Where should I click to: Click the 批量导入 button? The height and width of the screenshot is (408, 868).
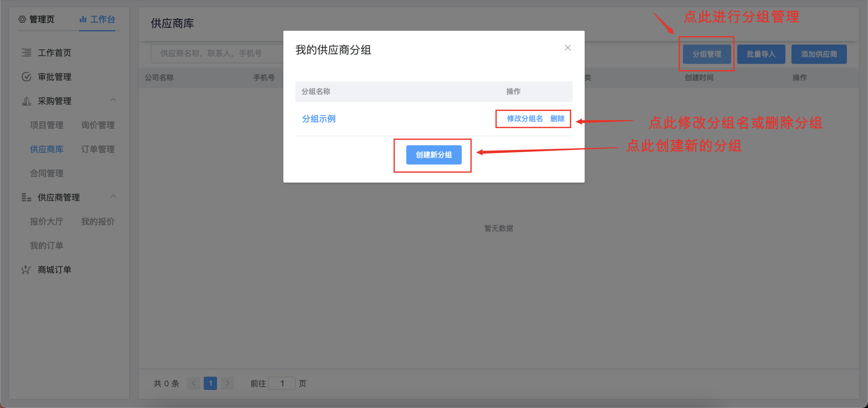point(761,54)
